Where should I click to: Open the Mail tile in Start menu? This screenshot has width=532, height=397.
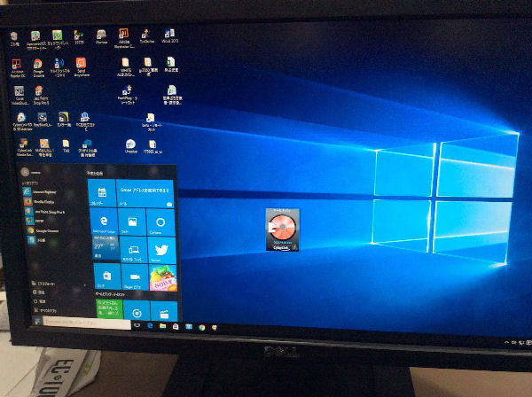point(145,193)
